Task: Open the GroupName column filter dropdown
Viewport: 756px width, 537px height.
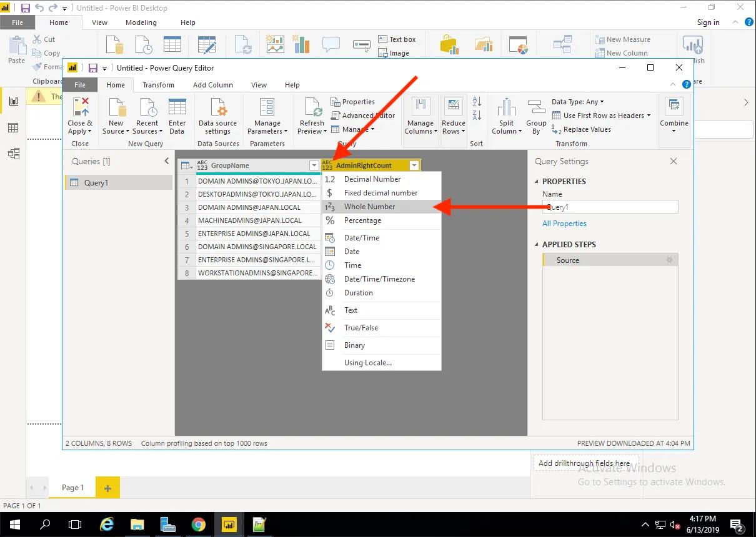Action: 314,165
